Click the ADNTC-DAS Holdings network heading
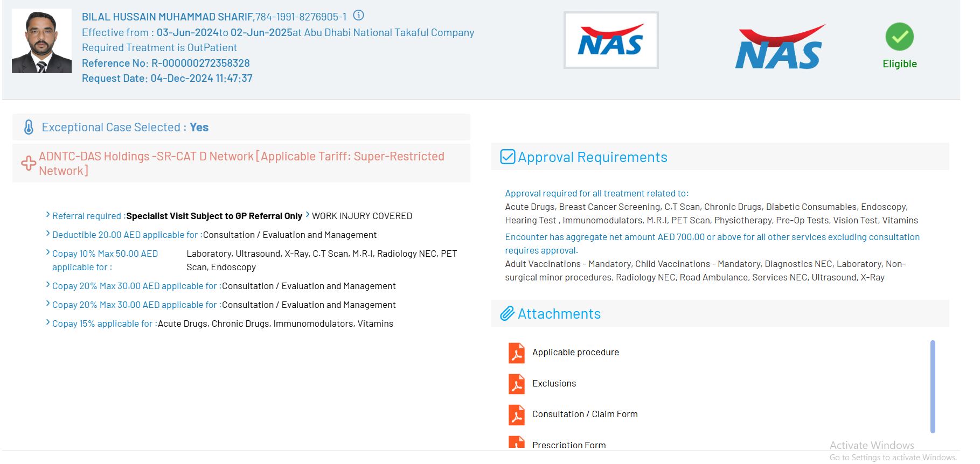This screenshot has width=980, height=464. coord(241,164)
